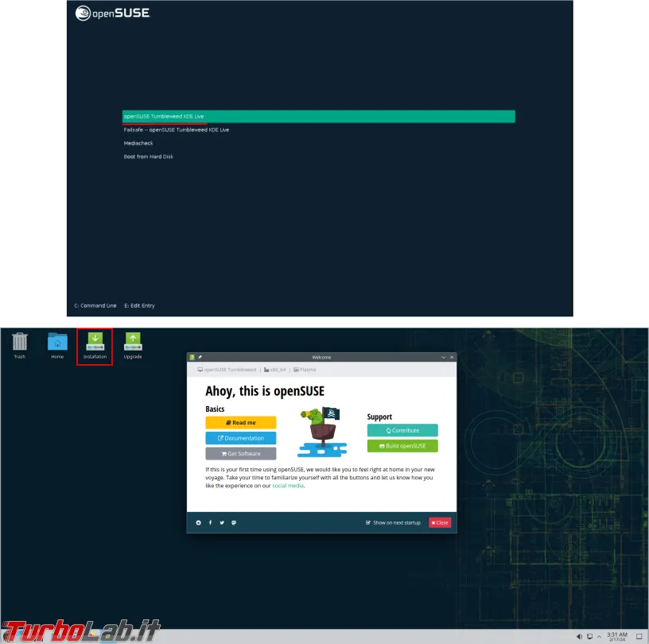Click the Welcome window app icon in title bar
The image size is (649, 644).
point(192,357)
